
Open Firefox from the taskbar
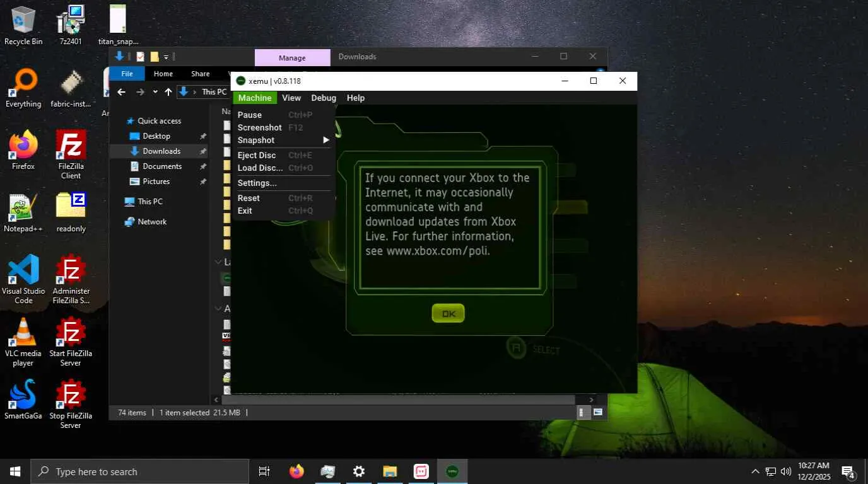[296, 471]
